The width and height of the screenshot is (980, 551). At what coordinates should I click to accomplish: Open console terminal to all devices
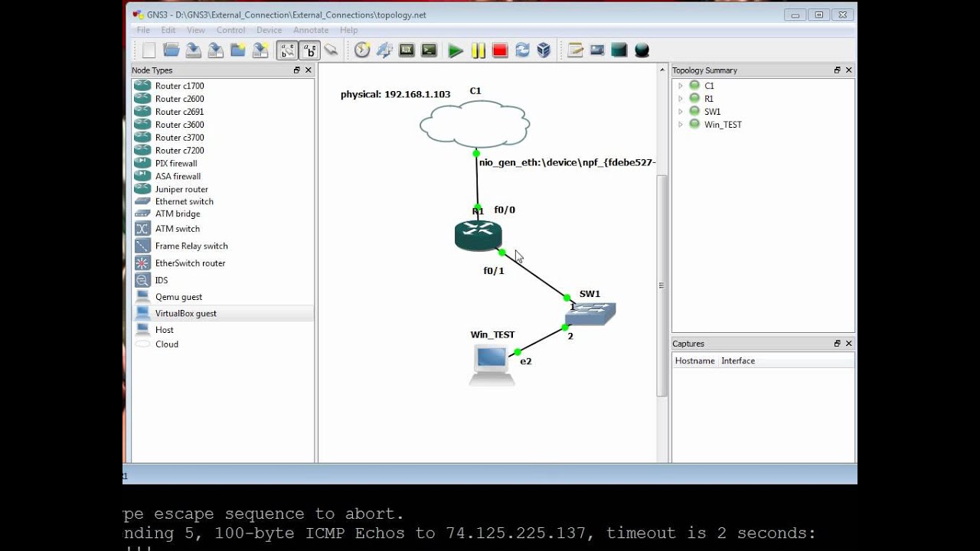pos(429,51)
